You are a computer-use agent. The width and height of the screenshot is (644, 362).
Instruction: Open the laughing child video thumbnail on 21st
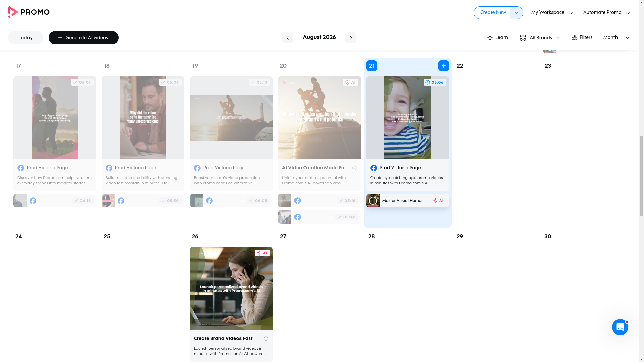[x=408, y=118]
